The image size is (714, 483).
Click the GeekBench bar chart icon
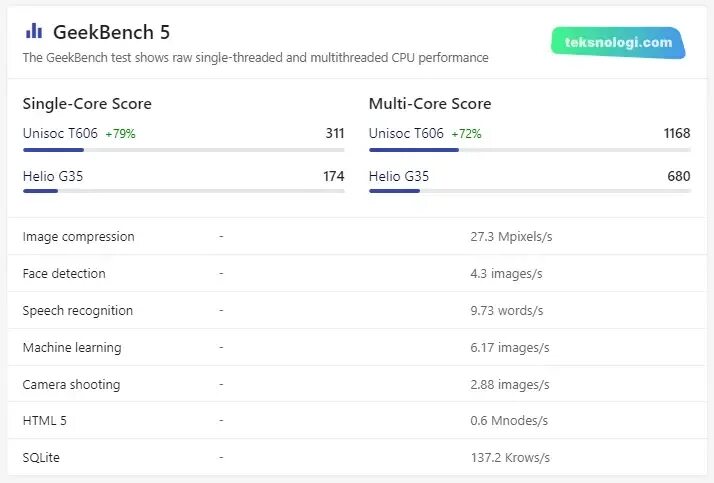pyautogui.click(x=34, y=31)
